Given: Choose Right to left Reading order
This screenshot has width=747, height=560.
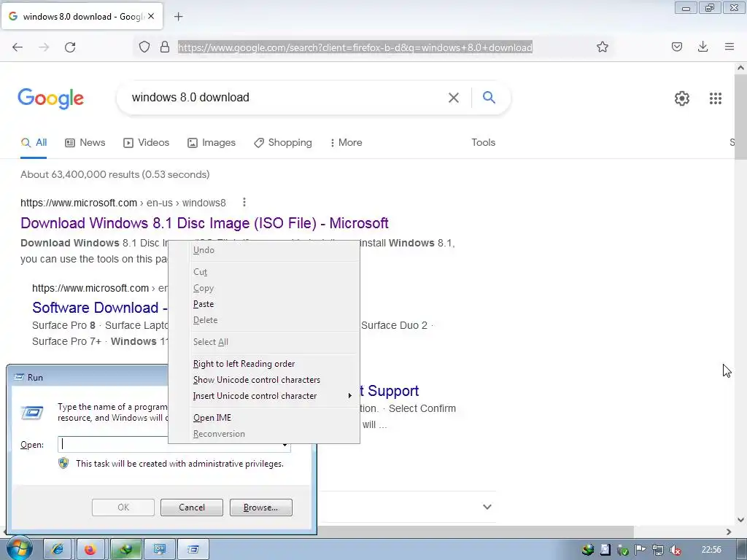Looking at the screenshot, I should click(x=264, y=364).
